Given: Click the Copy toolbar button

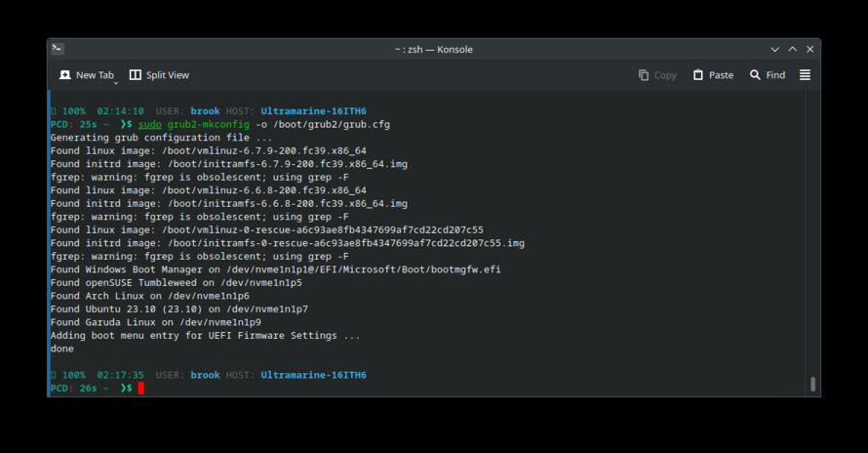Looking at the screenshot, I should click(657, 75).
